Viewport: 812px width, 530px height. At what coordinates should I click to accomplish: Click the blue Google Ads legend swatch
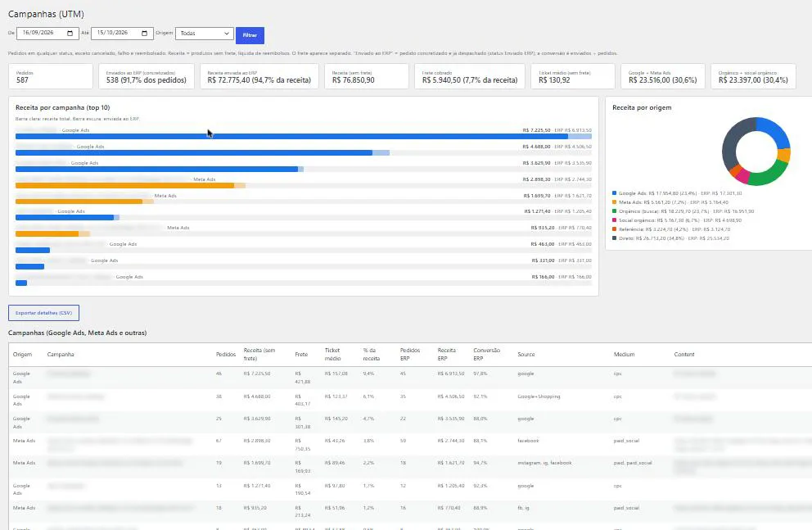click(615, 193)
